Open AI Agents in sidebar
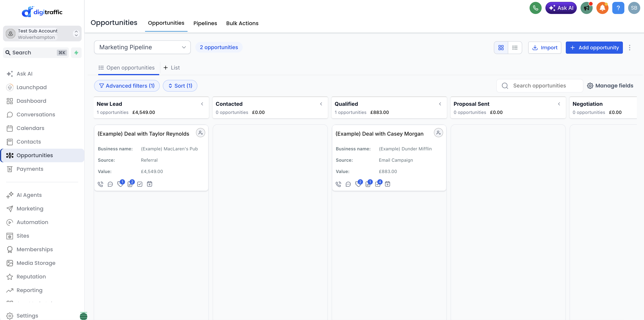 pyautogui.click(x=42, y=195)
